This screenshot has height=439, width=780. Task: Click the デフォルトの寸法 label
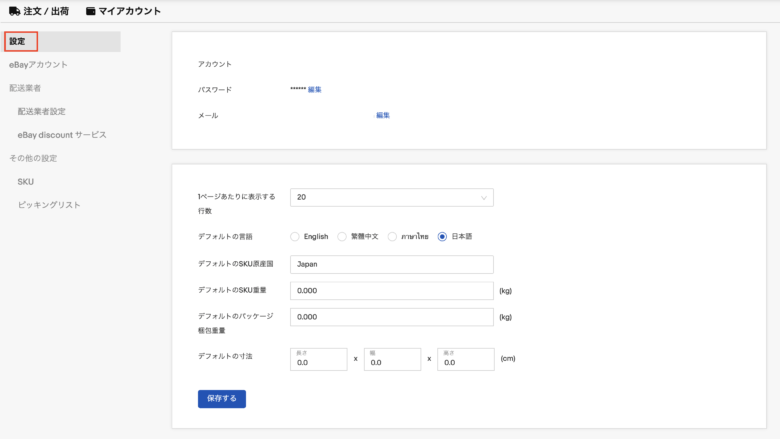pyautogui.click(x=225, y=356)
